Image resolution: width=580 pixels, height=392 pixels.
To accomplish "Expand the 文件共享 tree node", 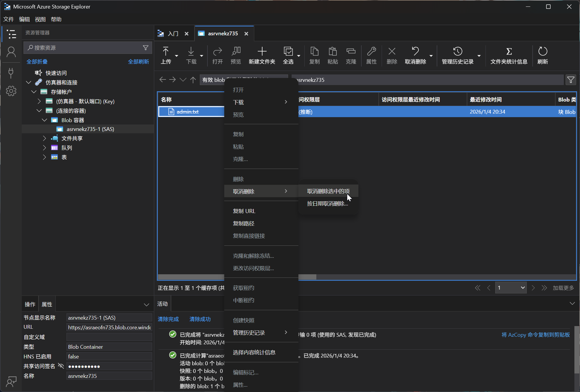I will tap(44, 138).
